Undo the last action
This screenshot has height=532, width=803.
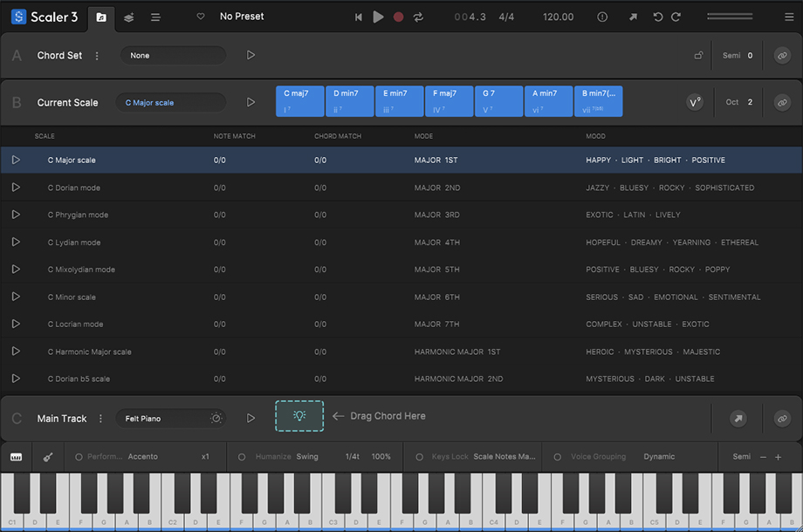(658, 17)
